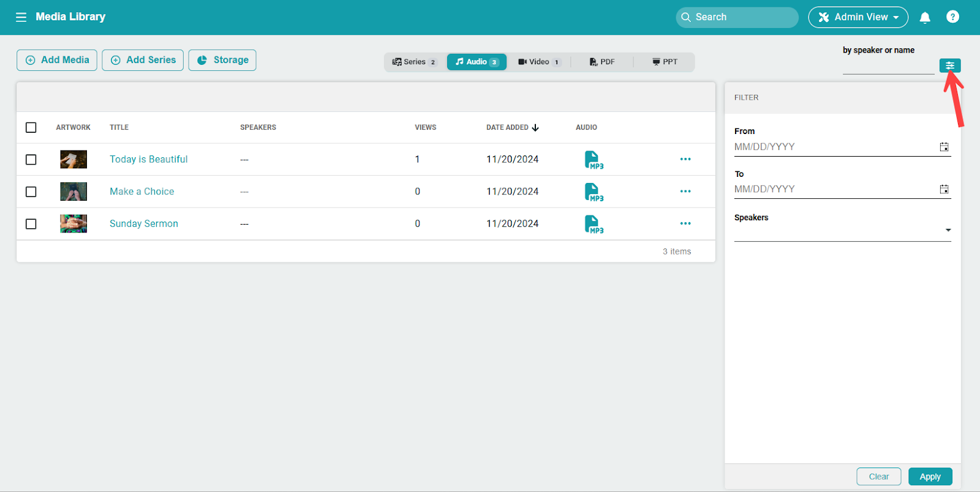Click MP3 icon for Today is Beautiful
Image resolution: width=980 pixels, height=492 pixels.
tap(593, 160)
